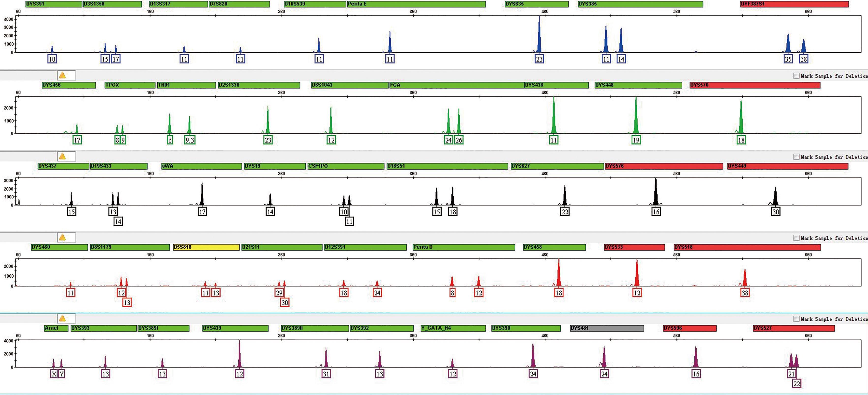Select the Amel marker header
The width and height of the screenshot is (868, 395).
56,328
